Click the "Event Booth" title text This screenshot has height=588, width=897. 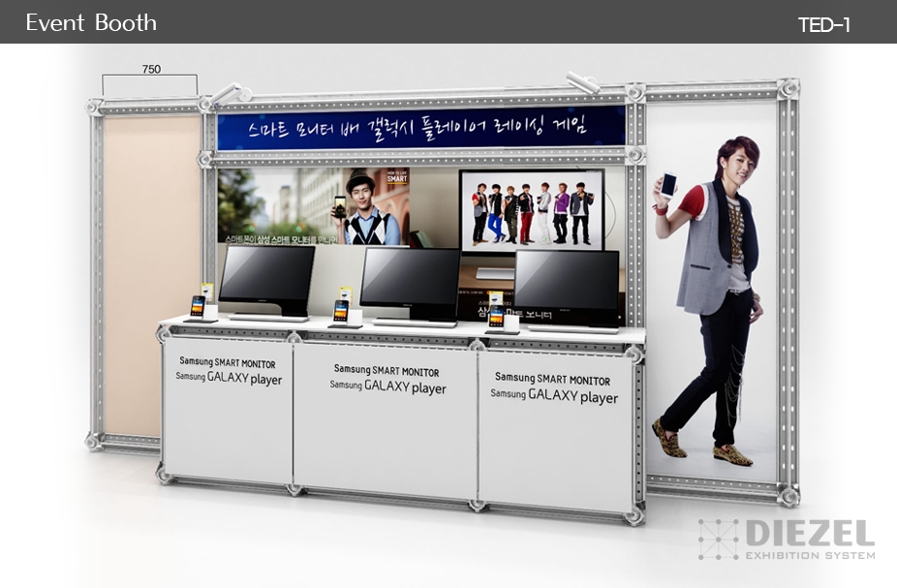click(91, 23)
